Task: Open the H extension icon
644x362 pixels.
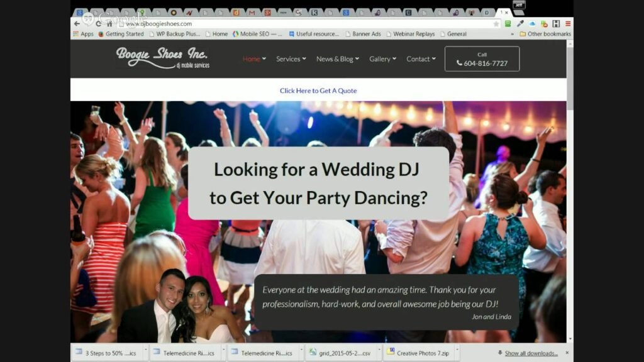Action: pyautogui.click(x=557, y=23)
